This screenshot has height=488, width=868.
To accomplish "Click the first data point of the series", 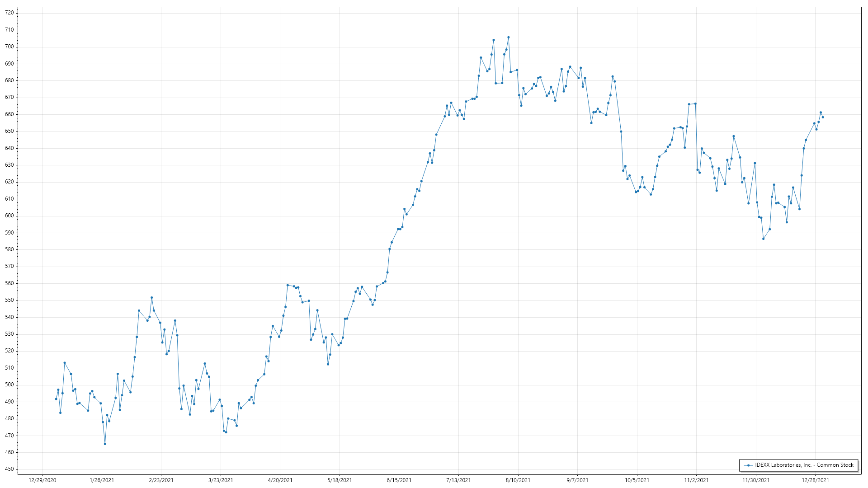I will pos(56,399).
